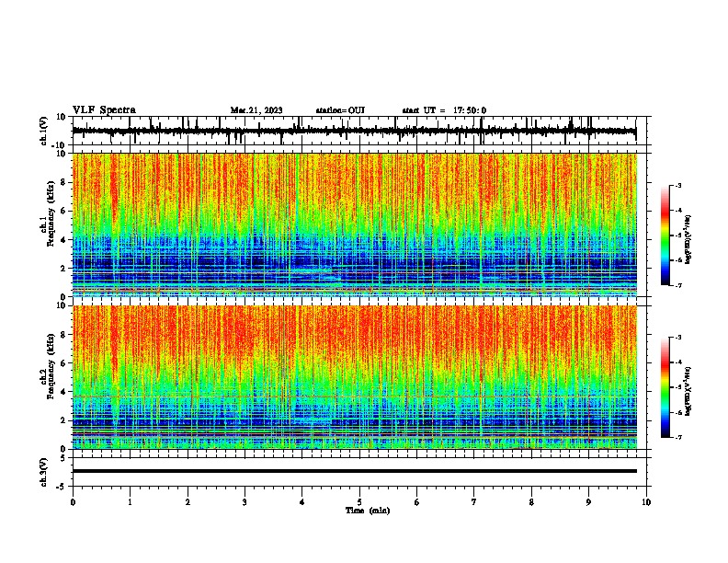Click the ch.3 flat voltage trace

point(355,471)
